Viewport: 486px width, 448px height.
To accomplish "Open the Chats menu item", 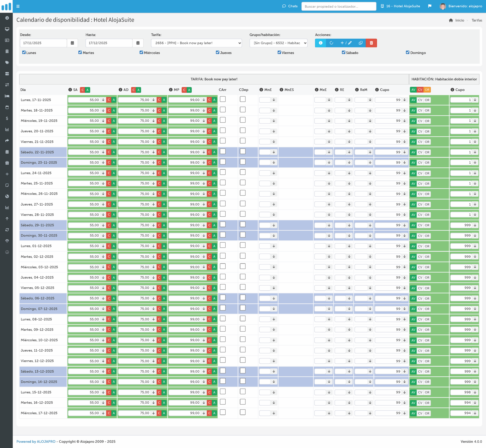I will point(290,6).
